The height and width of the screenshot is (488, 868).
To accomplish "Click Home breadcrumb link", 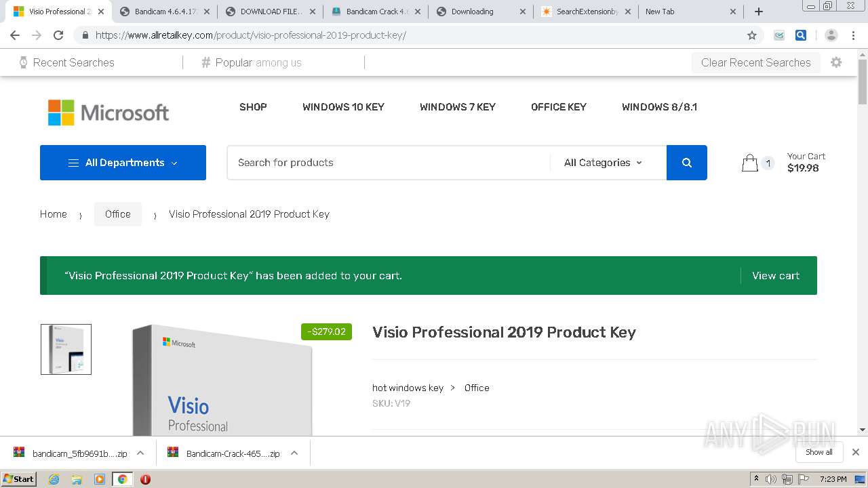I will 54,214.
